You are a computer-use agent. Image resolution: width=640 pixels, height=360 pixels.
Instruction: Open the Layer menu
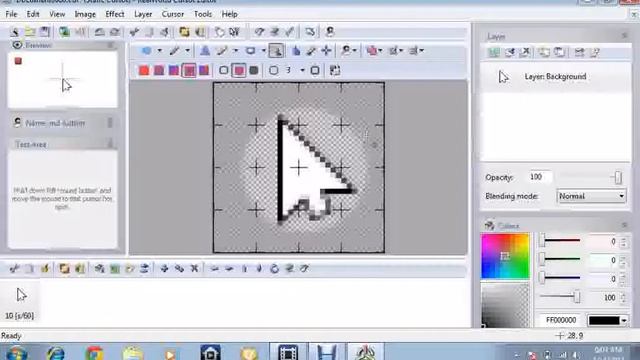pos(143,14)
